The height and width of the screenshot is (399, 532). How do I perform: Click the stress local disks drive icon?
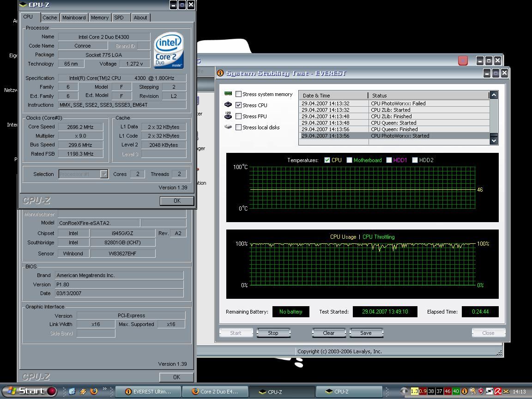click(x=228, y=127)
